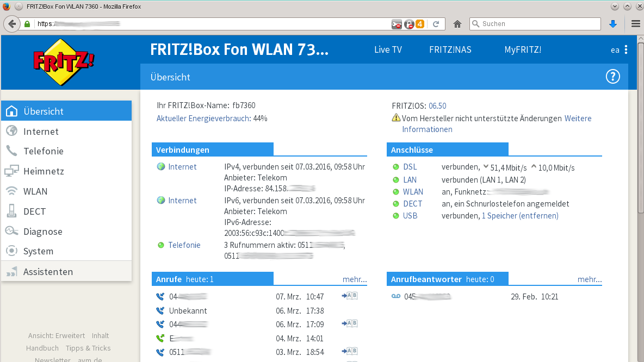Click the USB link under Anschlüsse
This screenshot has width=644, height=362.
pos(410,215)
